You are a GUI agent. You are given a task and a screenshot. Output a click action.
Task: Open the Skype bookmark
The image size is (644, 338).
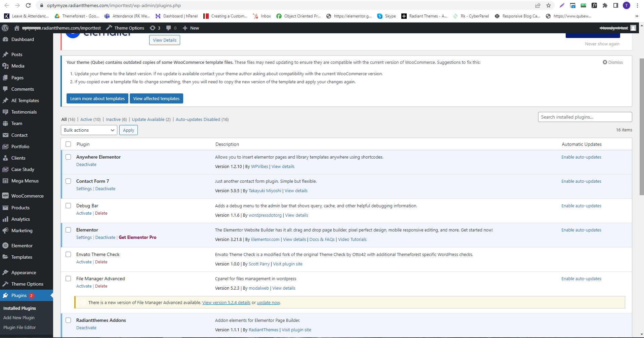pyautogui.click(x=387, y=16)
